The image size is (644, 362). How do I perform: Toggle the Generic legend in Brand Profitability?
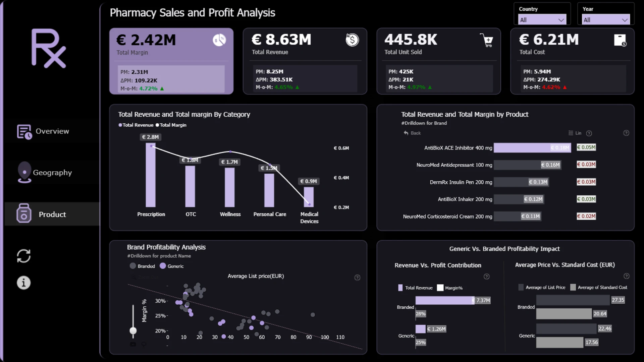[x=172, y=266]
